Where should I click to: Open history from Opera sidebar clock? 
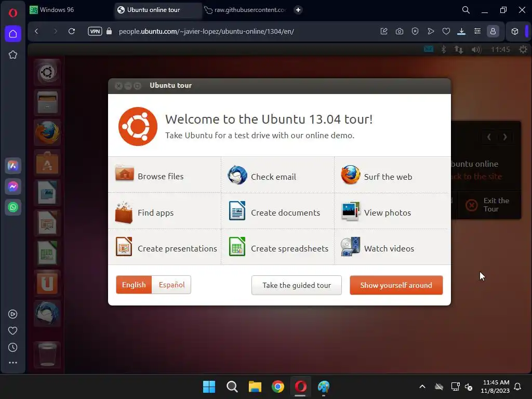pyautogui.click(x=12, y=347)
